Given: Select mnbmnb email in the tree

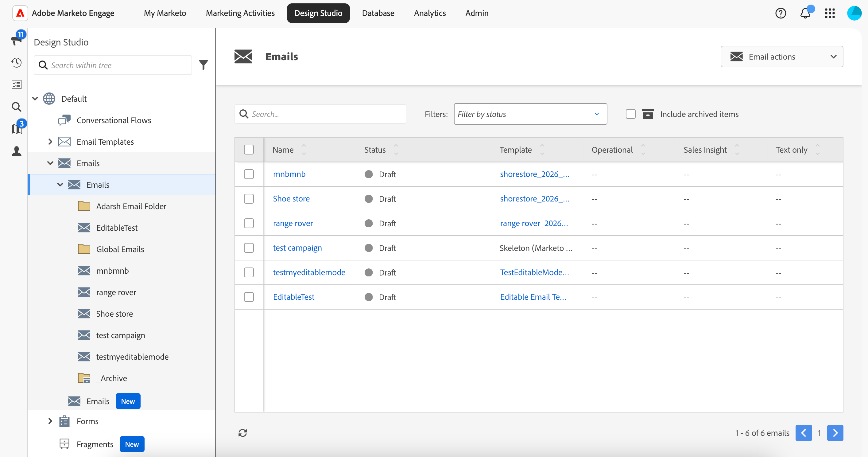Looking at the screenshot, I should [112, 271].
